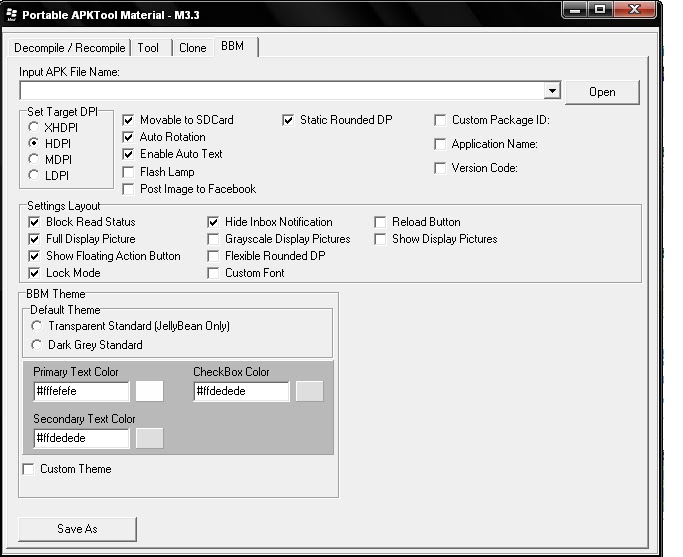This screenshot has height=557, width=683.
Task: Open the CheckBox Color swatch
Action: (x=310, y=391)
